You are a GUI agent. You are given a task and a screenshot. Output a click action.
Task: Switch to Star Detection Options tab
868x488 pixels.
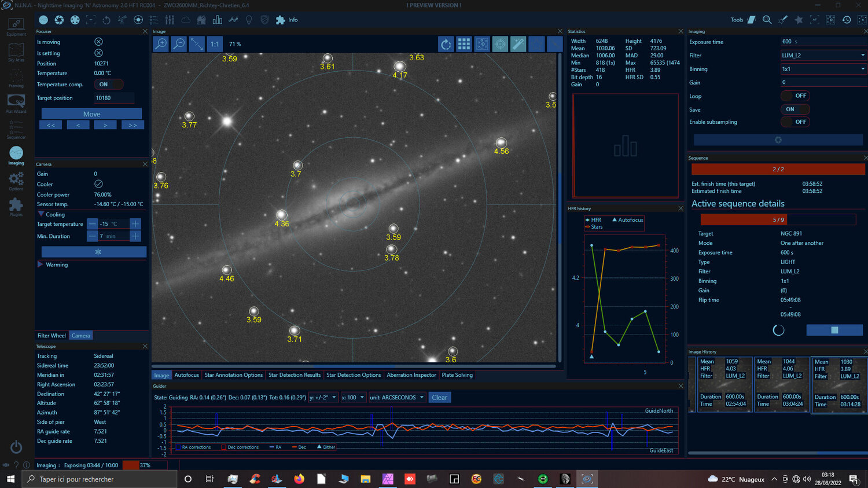click(x=354, y=375)
